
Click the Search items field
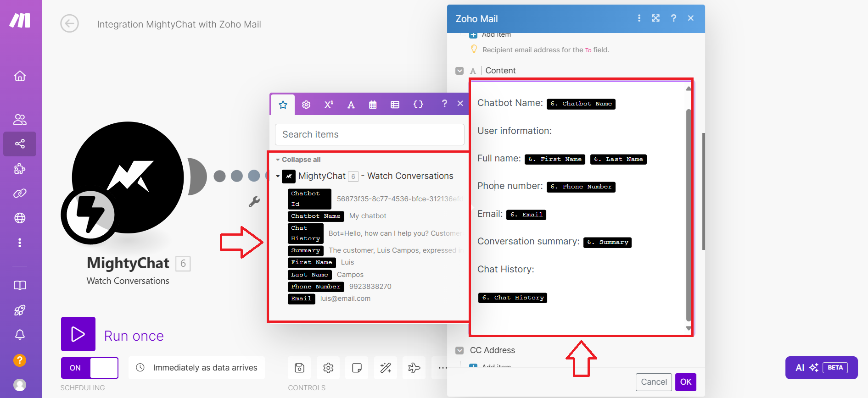coord(370,134)
